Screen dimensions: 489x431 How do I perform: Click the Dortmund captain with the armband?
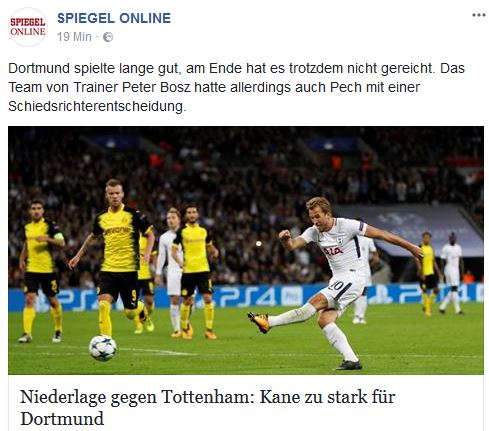[42, 270]
